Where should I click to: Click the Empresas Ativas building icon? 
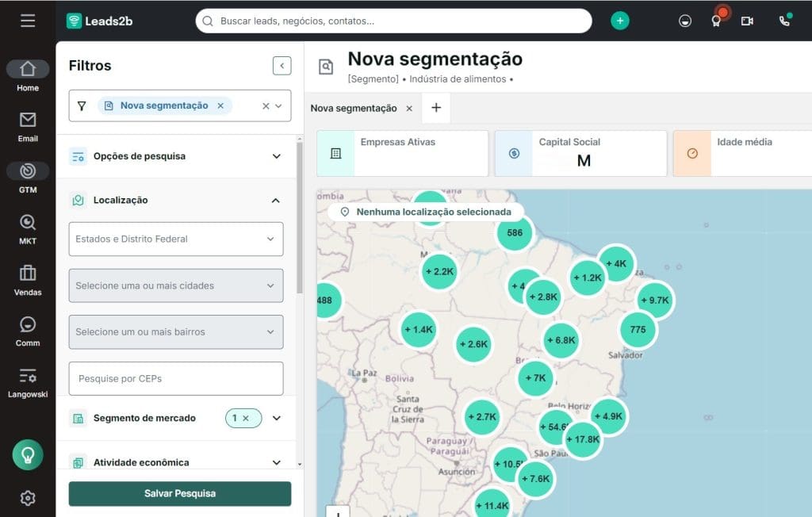335,153
